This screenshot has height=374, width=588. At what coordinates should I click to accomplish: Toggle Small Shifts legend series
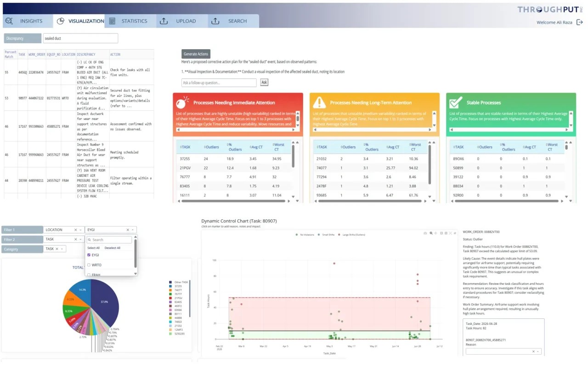pos(327,235)
